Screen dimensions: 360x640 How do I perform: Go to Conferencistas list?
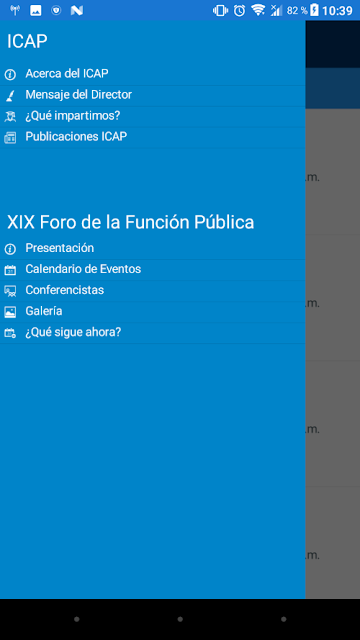(153, 291)
